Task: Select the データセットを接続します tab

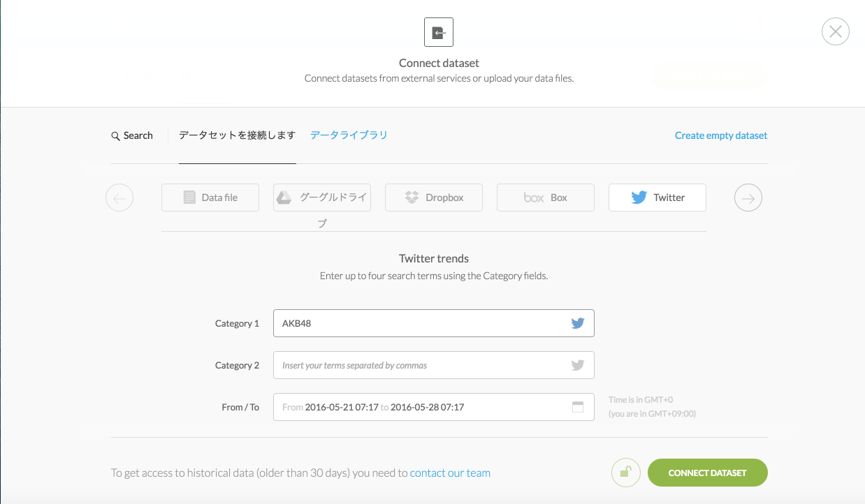Action: 238,135
